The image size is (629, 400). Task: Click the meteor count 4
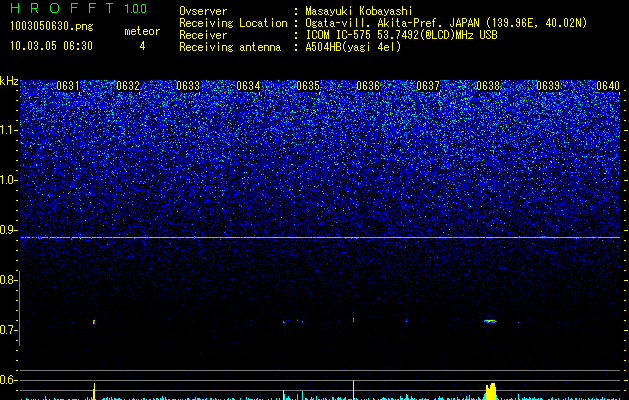[x=142, y=46]
